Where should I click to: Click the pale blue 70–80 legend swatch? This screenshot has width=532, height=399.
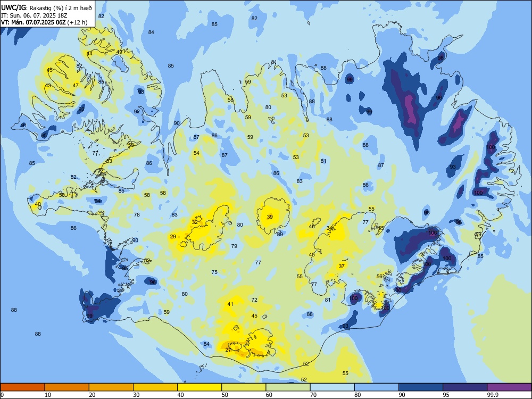point(332,387)
